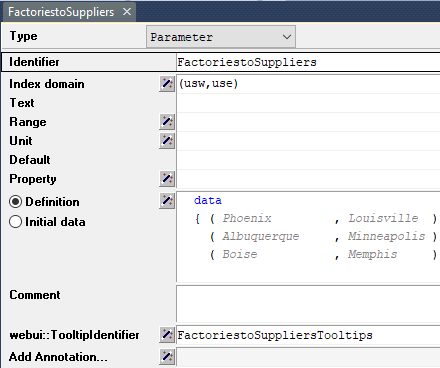Click 'Memphis' in the definition data
The image size is (440, 368).
pyautogui.click(x=373, y=255)
